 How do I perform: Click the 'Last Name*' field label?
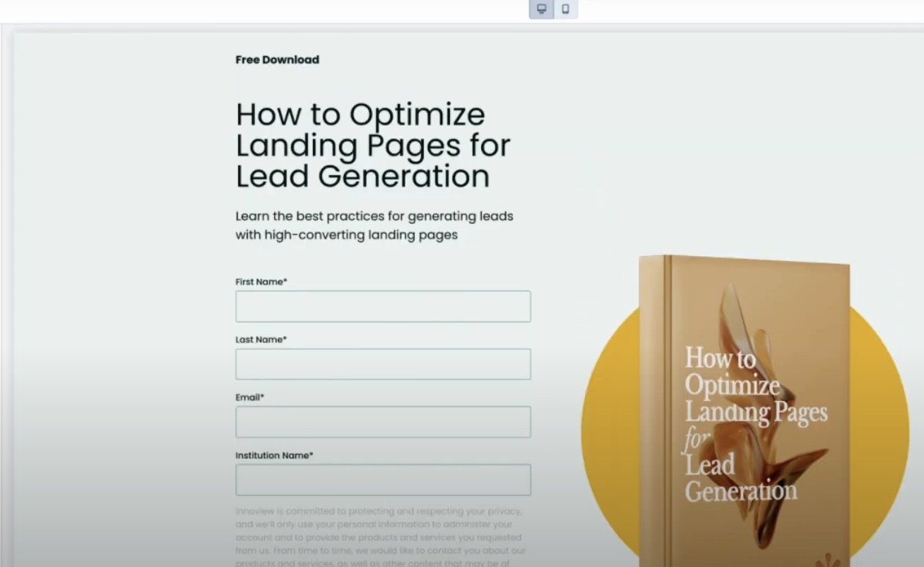pos(261,339)
